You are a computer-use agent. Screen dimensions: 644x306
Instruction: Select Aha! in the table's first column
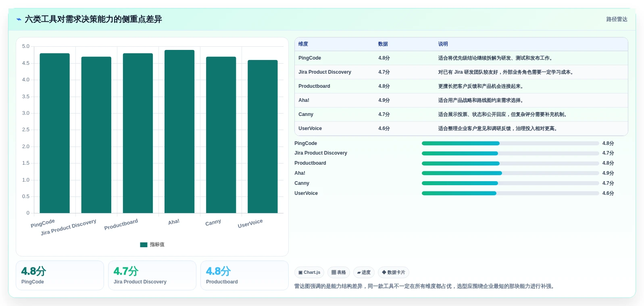pyautogui.click(x=304, y=100)
